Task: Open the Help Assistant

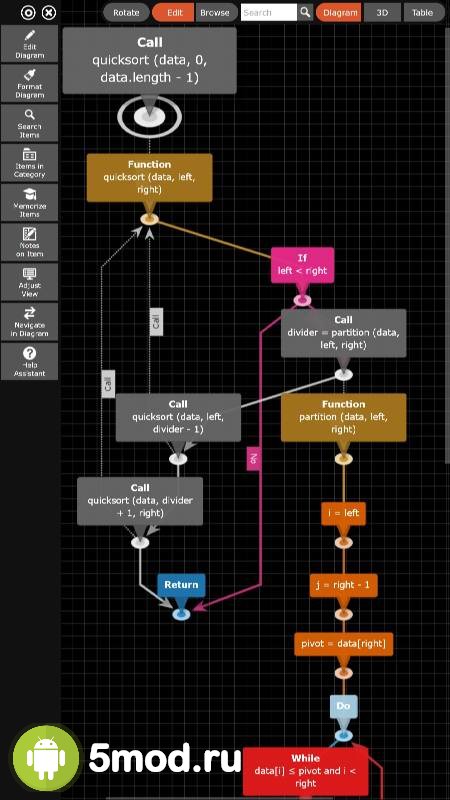Action: 30,361
